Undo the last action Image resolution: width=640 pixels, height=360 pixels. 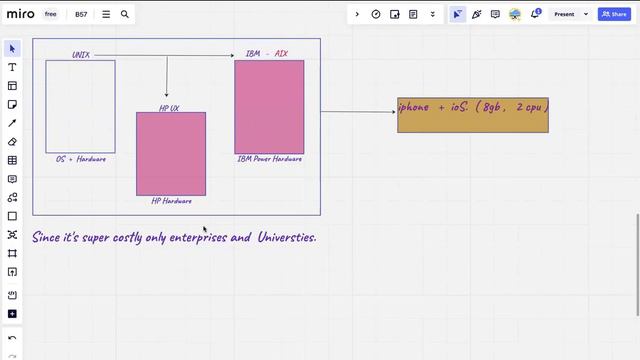(12, 338)
